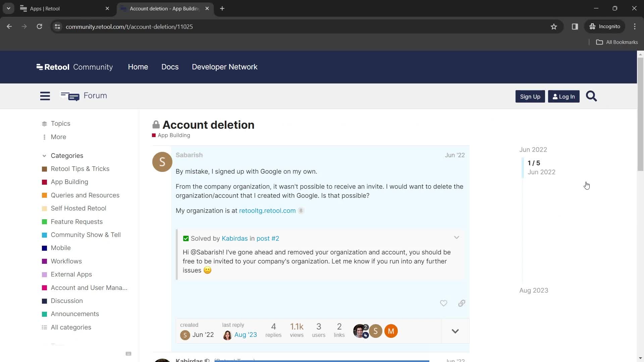Bookmark this page with star icon
The height and width of the screenshot is (362, 644).
[x=554, y=26]
